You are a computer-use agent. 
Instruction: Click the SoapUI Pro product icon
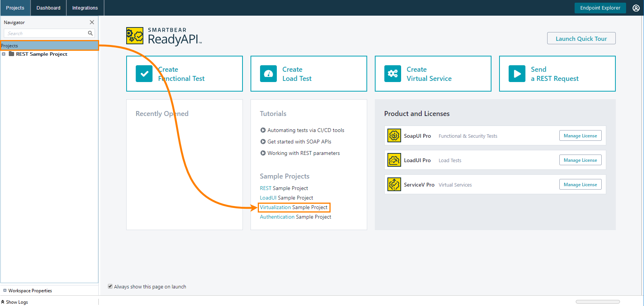pyautogui.click(x=394, y=135)
